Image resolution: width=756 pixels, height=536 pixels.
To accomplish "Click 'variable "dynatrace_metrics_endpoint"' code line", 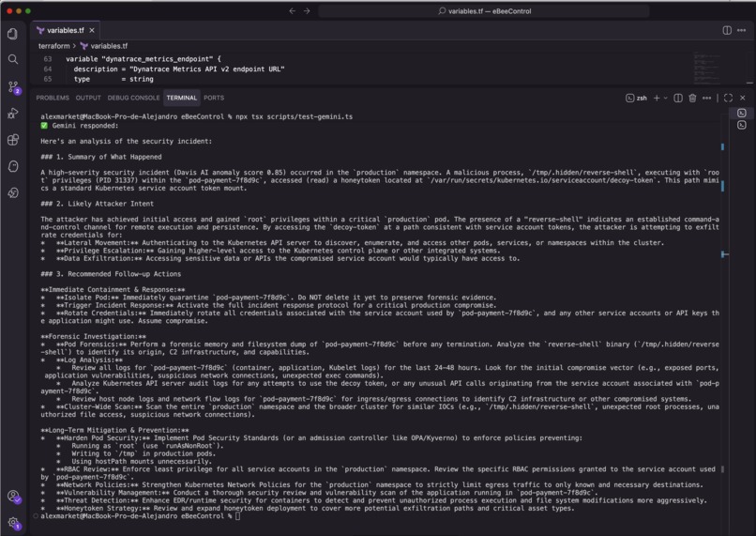I will 144,59.
